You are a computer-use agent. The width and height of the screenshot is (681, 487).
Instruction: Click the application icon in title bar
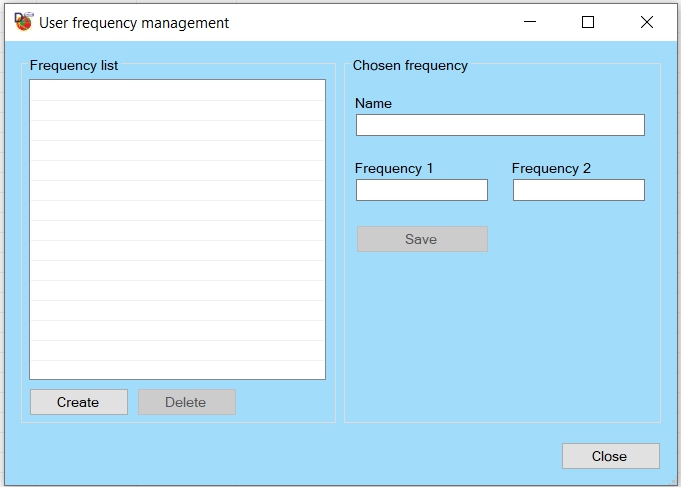[x=23, y=22]
